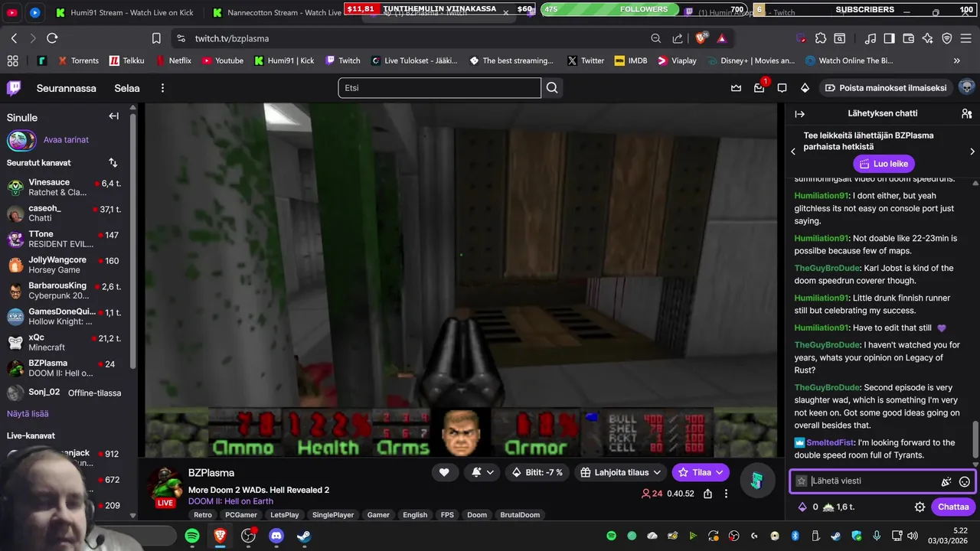This screenshot has width=980, height=551.
Task: Click the Näytä lisää link
Action: point(28,414)
